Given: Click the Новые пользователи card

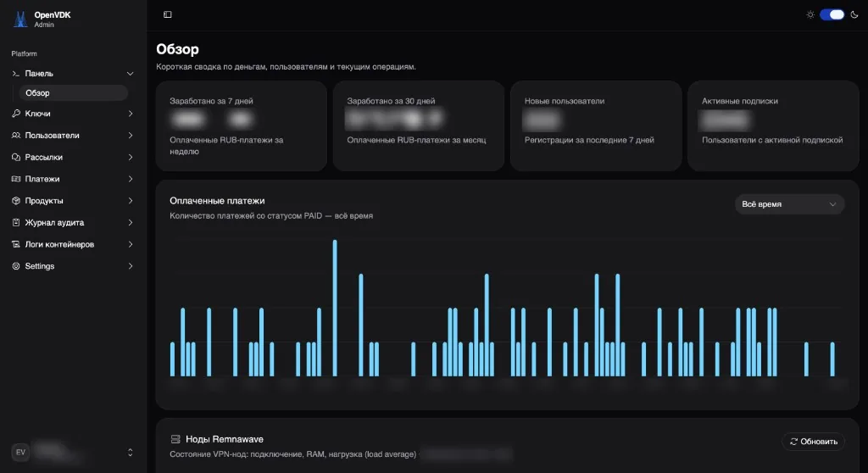Looking at the screenshot, I should (596, 125).
